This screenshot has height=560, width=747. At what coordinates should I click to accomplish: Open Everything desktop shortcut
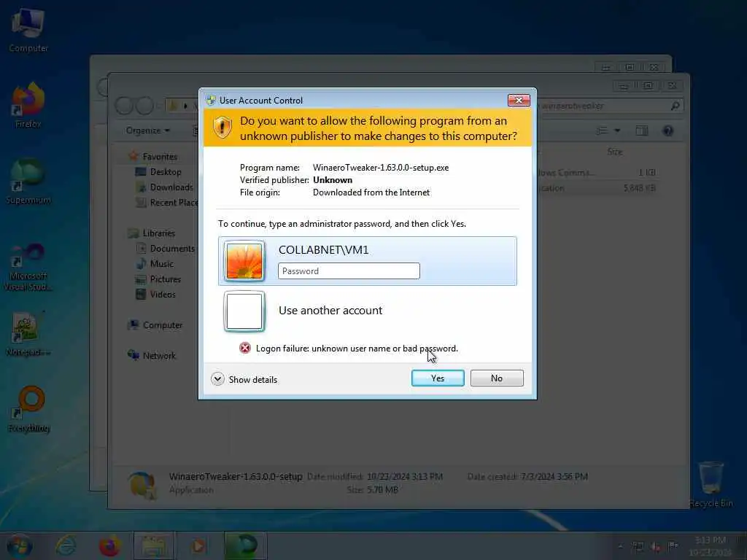click(29, 409)
